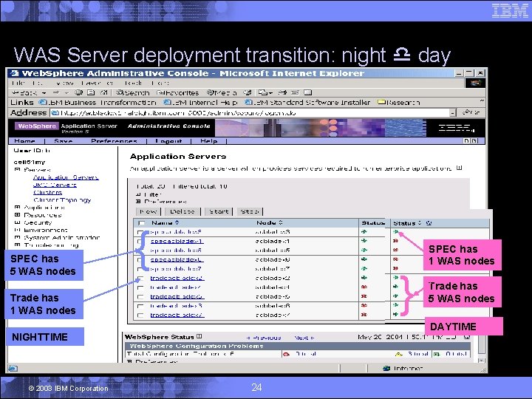Click the browser Home toolbar icon
This screenshot has height=399, width=532.
pos(104,92)
